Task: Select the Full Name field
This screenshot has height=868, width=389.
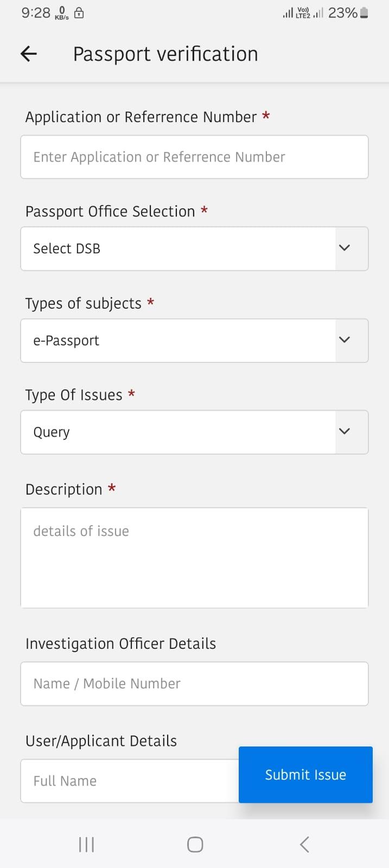Action: 130,781
